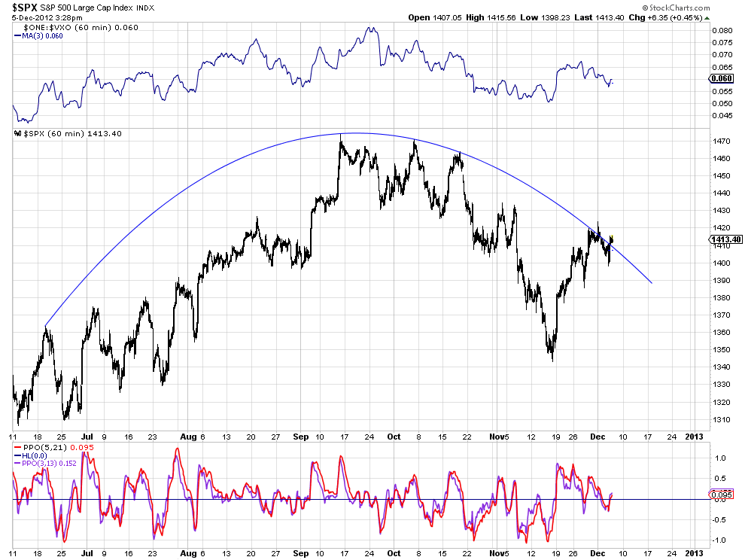
Task: Click the 1470 label on the price axis
Action: 721,142
